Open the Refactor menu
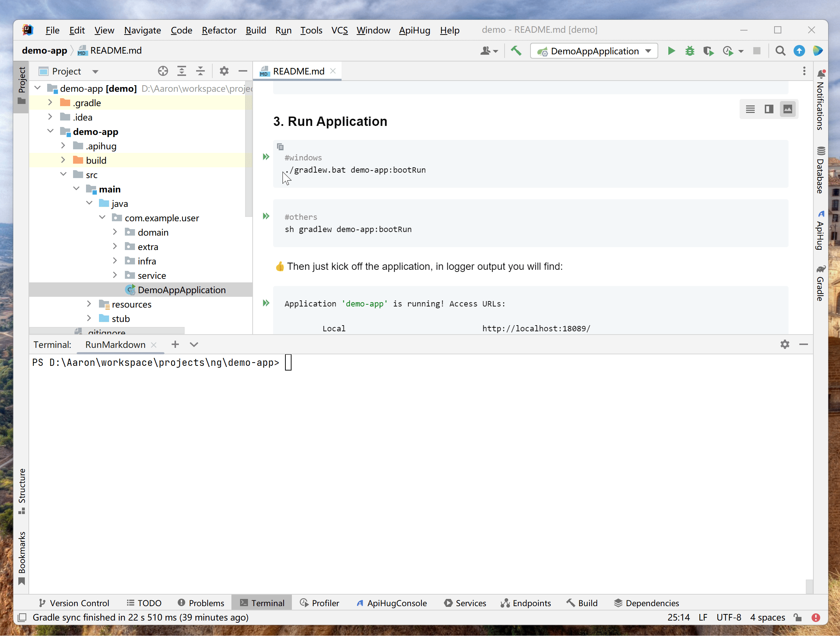The width and height of the screenshot is (840, 636). (x=219, y=30)
